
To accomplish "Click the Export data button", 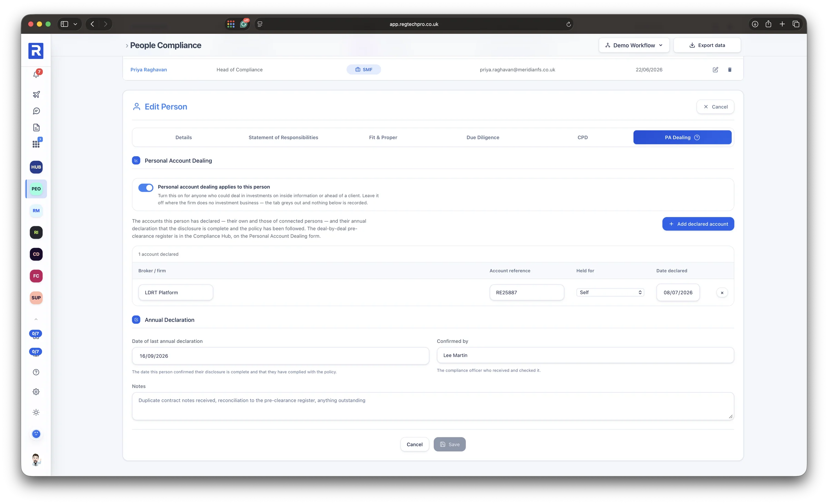I will coord(707,45).
